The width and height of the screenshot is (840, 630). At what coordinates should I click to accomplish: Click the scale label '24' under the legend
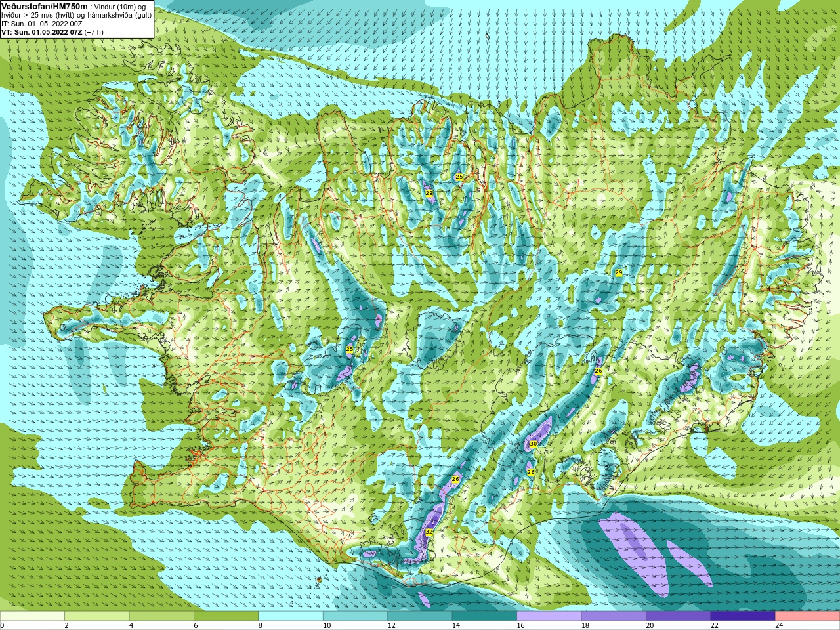[x=779, y=625]
